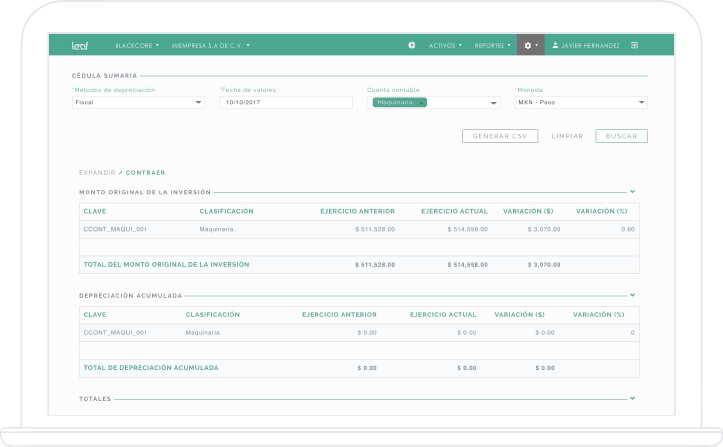Collapse the Monto Original de la Inversión section
The image size is (723, 447).
tap(633, 191)
